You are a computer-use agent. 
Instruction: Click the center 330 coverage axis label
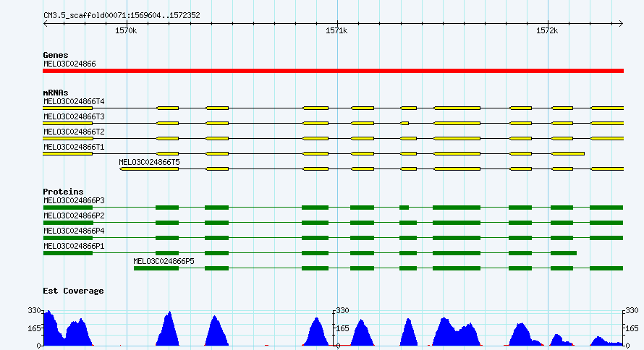[x=342, y=311]
